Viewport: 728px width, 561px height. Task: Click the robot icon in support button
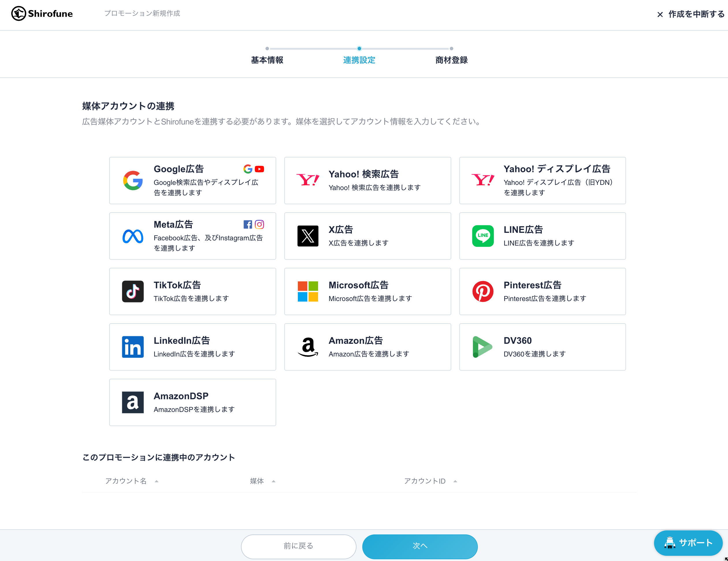coord(670,543)
